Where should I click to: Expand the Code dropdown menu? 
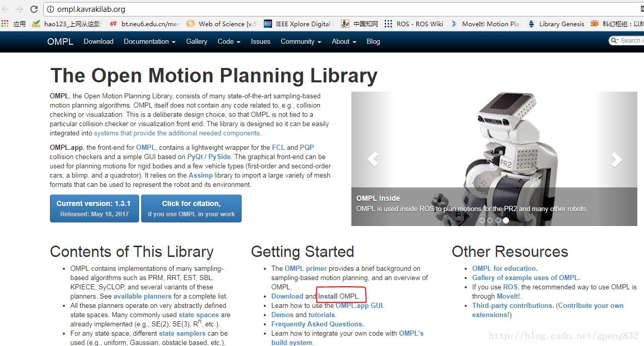[229, 42]
